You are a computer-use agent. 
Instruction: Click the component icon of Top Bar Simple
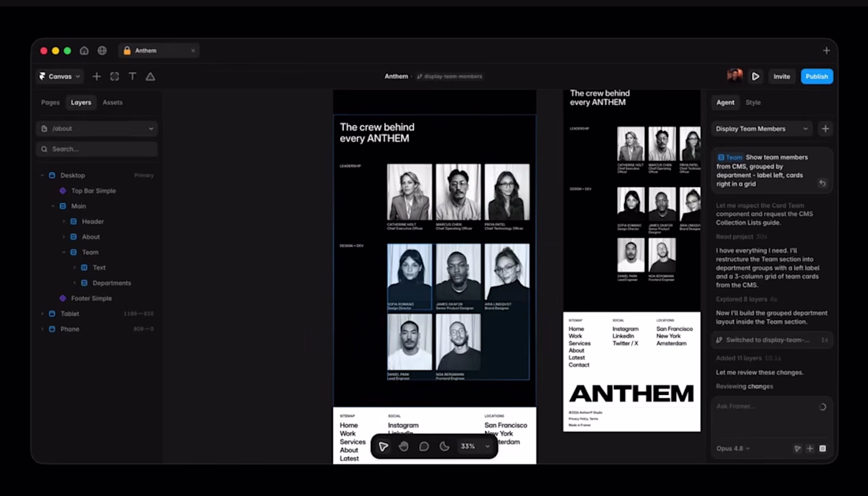coord(62,190)
